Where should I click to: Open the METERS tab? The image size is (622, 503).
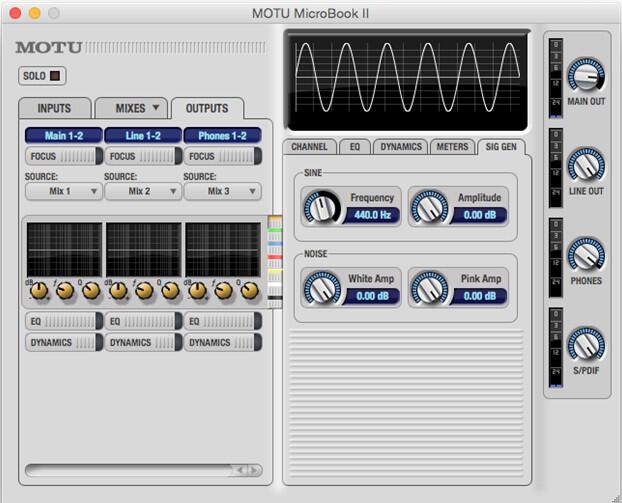point(452,147)
